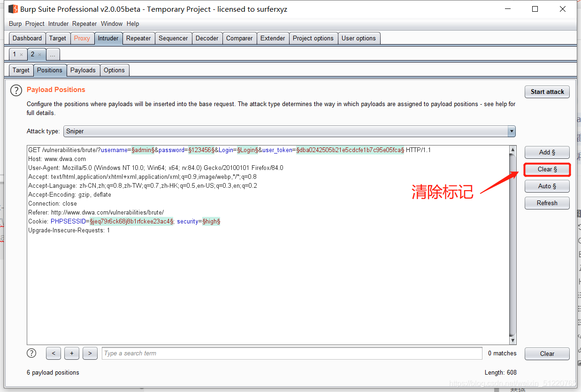Open the Sequencer tab
Screen dimensions: 581x392
173,38
